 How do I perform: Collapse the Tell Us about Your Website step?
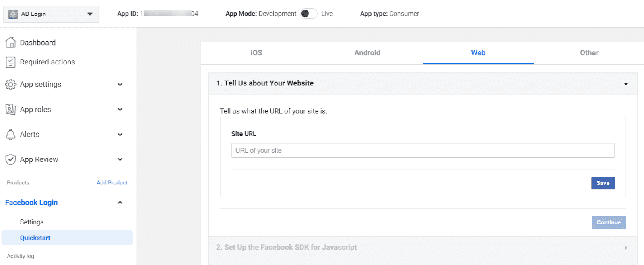point(626,84)
